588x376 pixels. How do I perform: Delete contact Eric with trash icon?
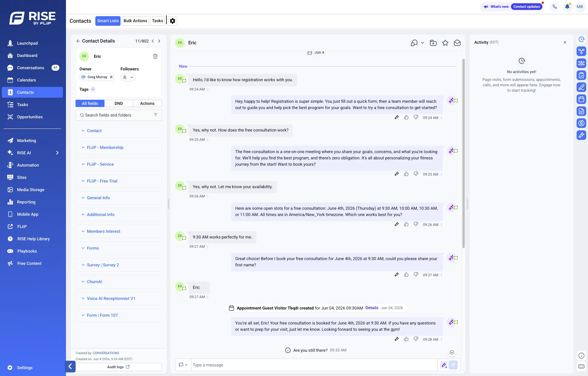pyautogui.click(x=155, y=56)
